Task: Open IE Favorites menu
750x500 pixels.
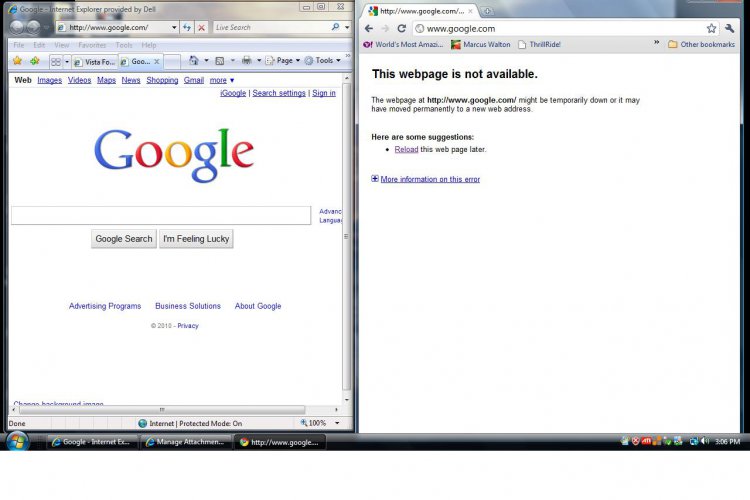Action: pos(92,45)
